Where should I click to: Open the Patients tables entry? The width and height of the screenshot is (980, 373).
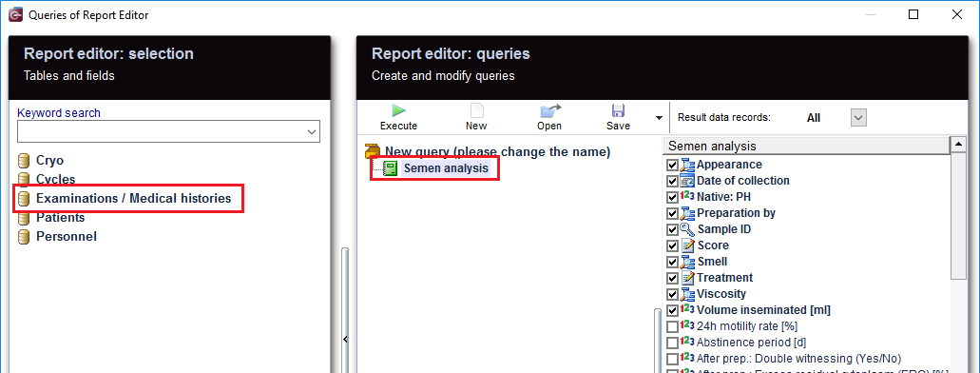[61, 218]
